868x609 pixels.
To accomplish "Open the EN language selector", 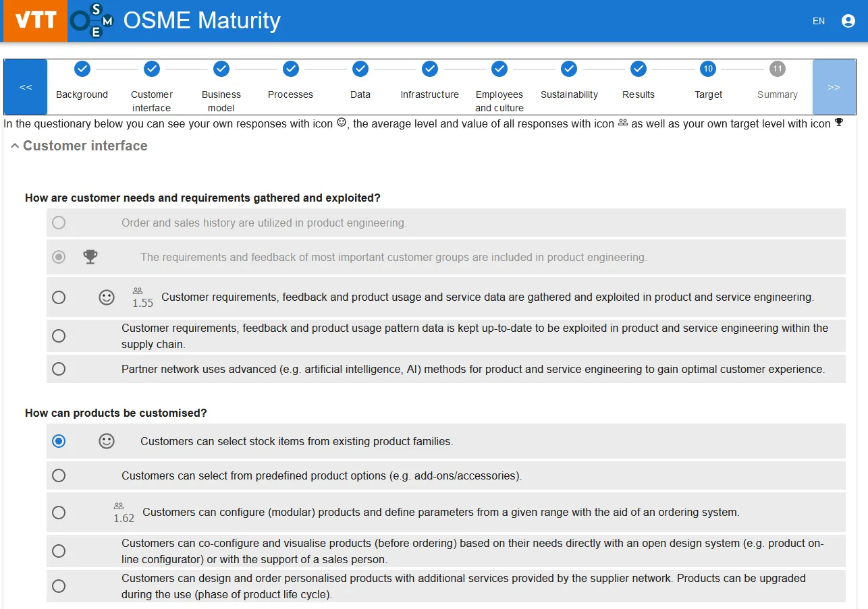I will 819,21.
